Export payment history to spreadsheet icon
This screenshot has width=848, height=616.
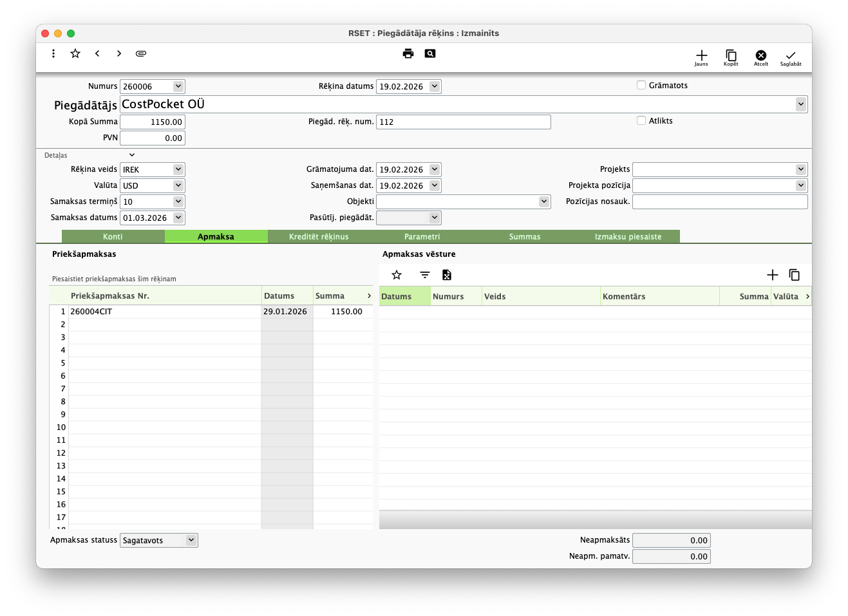coord(447,275)
